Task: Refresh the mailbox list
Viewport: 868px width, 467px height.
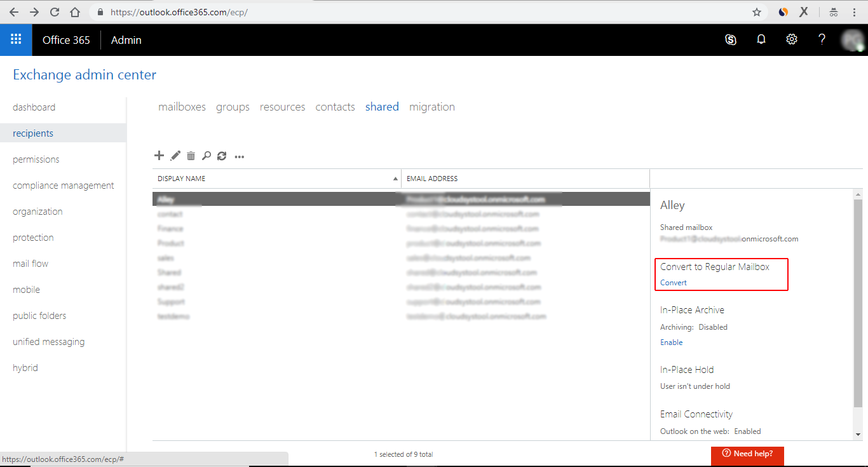Action: pyautogui.click(x=221, y=155)
